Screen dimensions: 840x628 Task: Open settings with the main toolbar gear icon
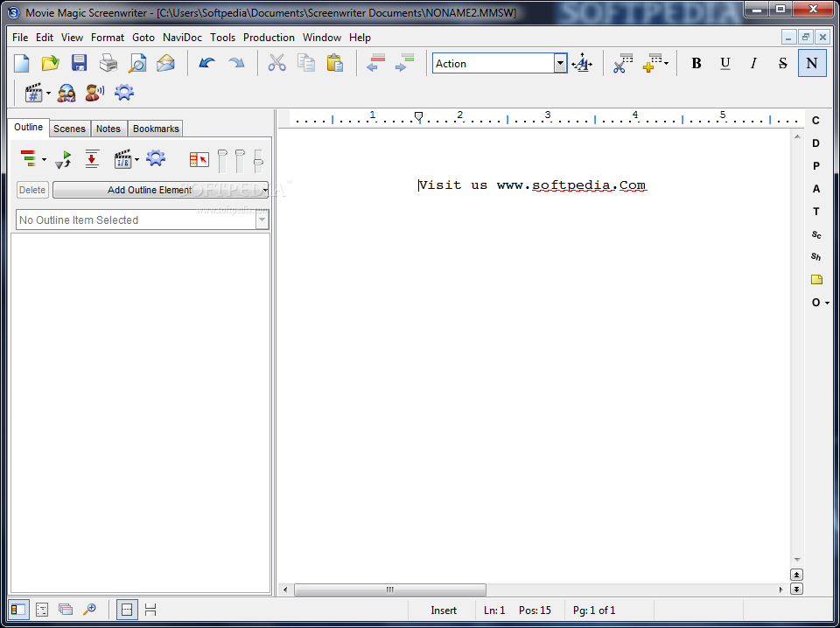(x=123, y=93)
